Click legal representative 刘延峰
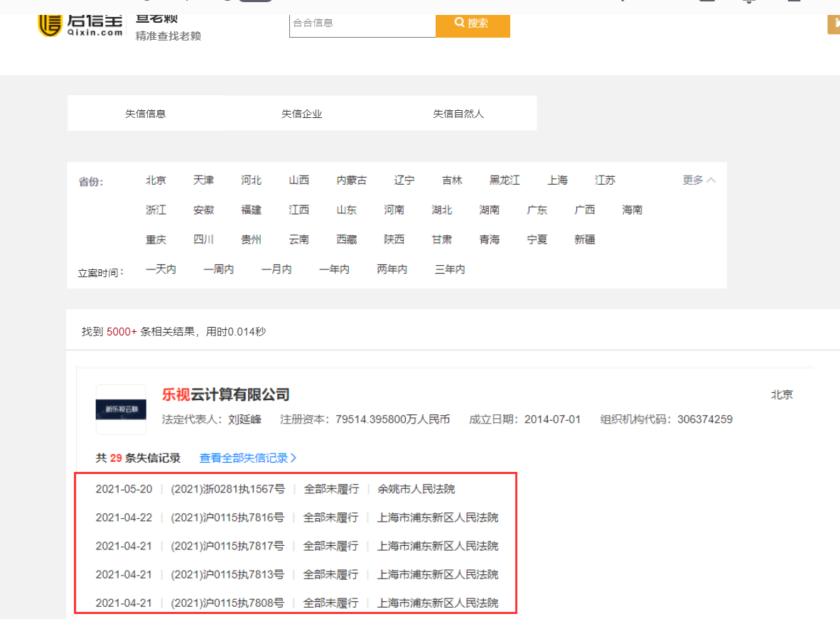This screenshot has width=840, height=619. (244, 419)
